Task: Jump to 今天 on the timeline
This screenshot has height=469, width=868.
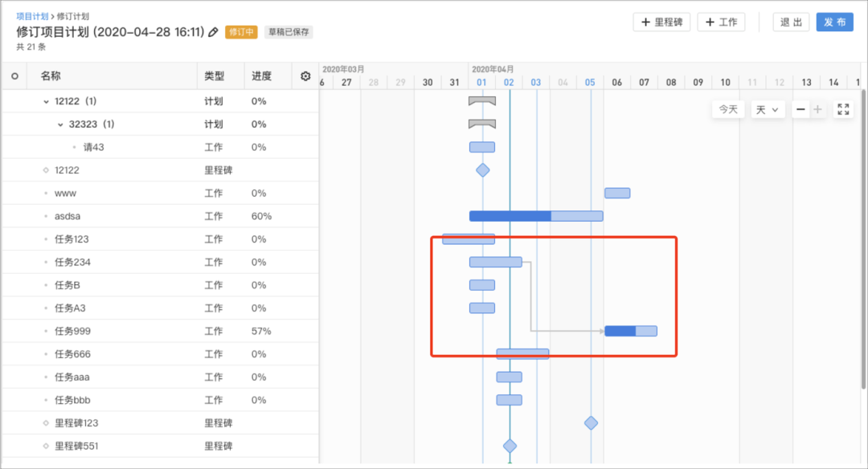Action: pos(728,109)
